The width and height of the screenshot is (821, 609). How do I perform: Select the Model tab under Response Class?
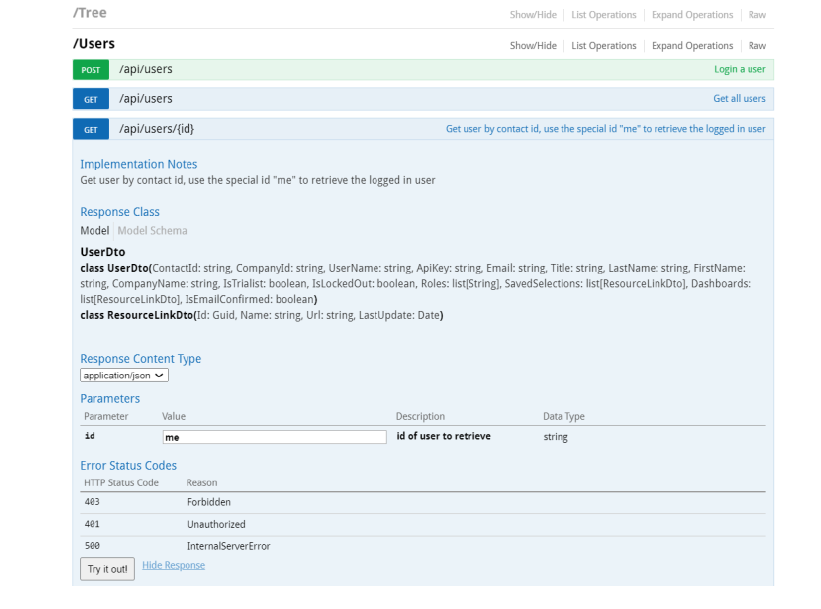pyautogui.click(x=94, y=231)
